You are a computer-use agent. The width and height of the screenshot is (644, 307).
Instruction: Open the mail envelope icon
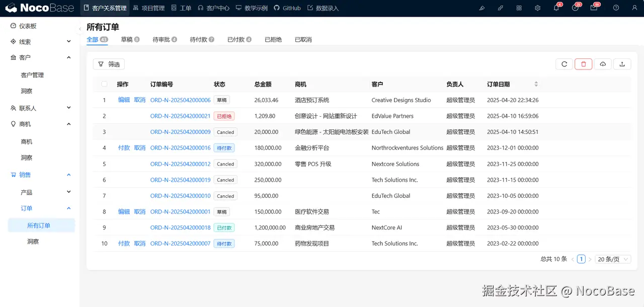pyautogui.click(x=594, y=8)
